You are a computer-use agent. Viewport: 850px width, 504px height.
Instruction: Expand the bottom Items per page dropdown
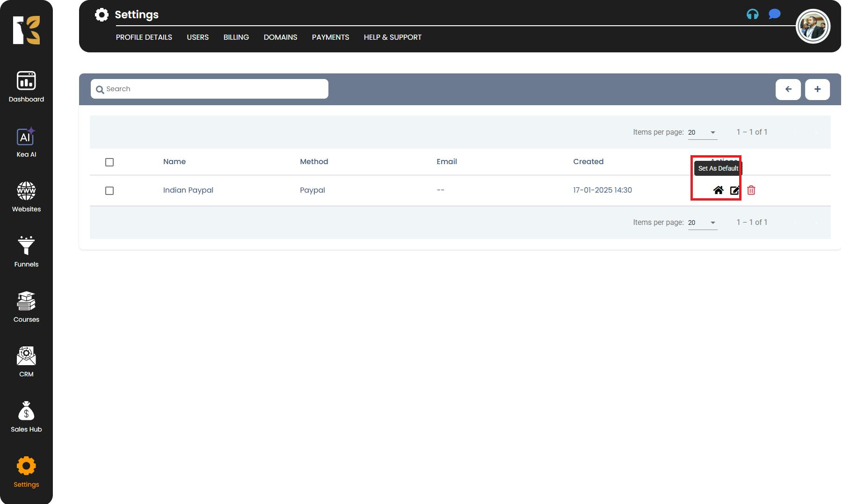[703, 223]
